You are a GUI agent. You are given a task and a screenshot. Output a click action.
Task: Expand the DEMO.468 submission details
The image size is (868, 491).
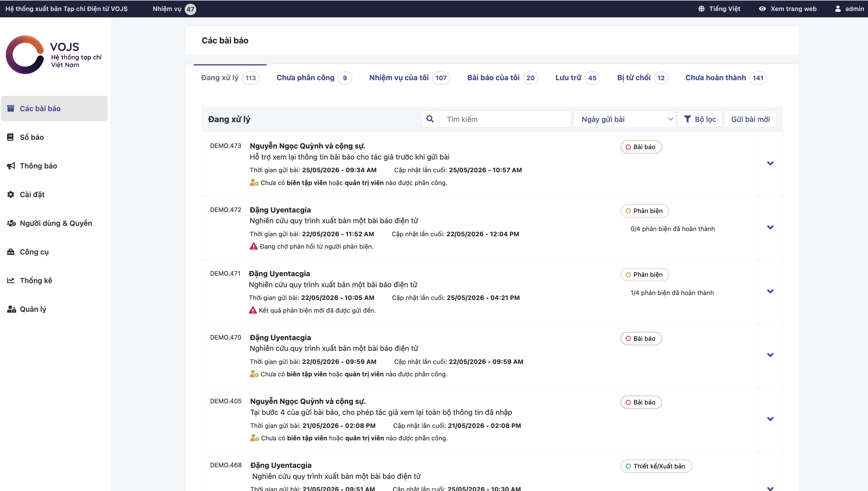(770, 488)
